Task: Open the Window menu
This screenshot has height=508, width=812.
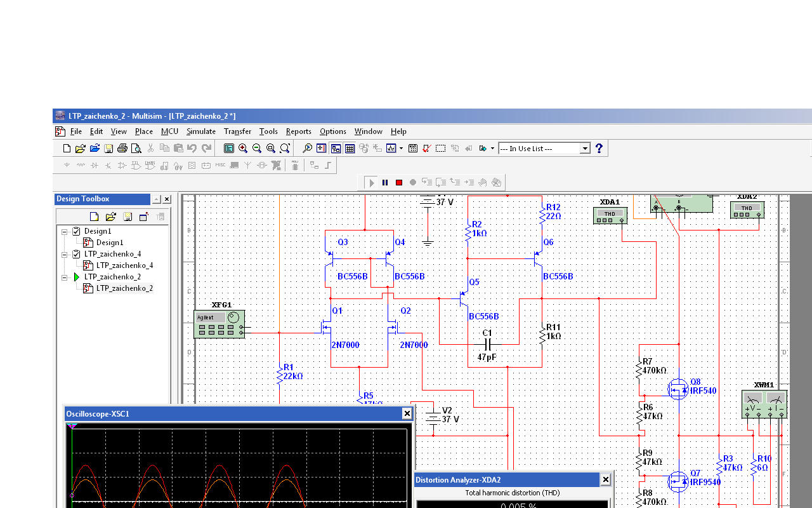Action: (x=369, y=131)
